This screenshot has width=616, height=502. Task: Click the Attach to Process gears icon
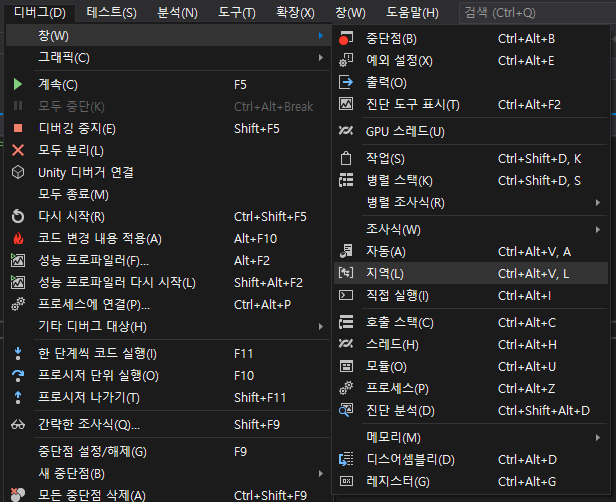coord(18,304)
